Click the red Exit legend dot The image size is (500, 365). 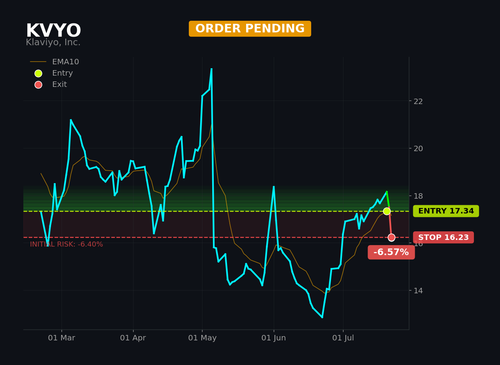(38, 85)
